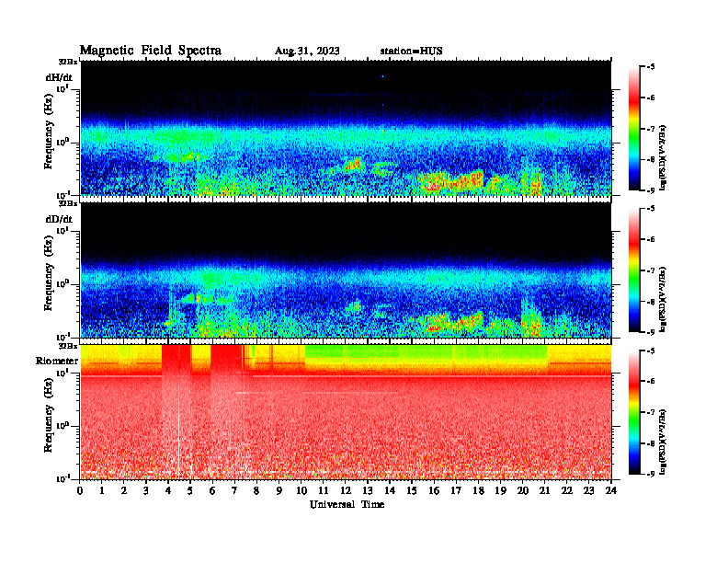Click hour "9" on the Universal Time axis

(279, 490)
